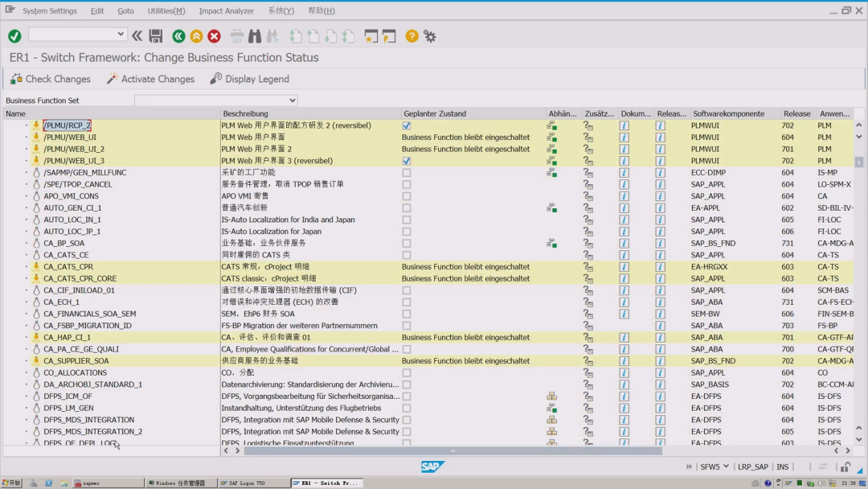Click the last page navigation icon
This screenshot has height=489, width=868.
coord(348,36)
